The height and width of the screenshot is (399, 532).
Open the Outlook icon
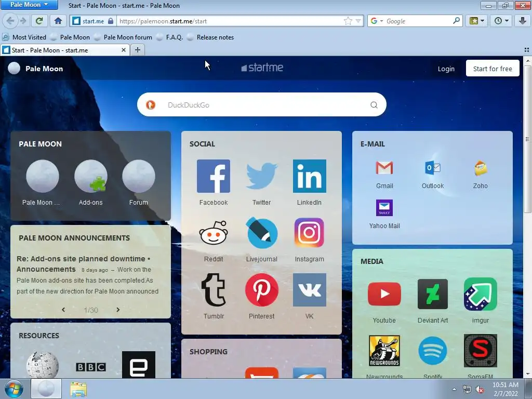point(433,168)
